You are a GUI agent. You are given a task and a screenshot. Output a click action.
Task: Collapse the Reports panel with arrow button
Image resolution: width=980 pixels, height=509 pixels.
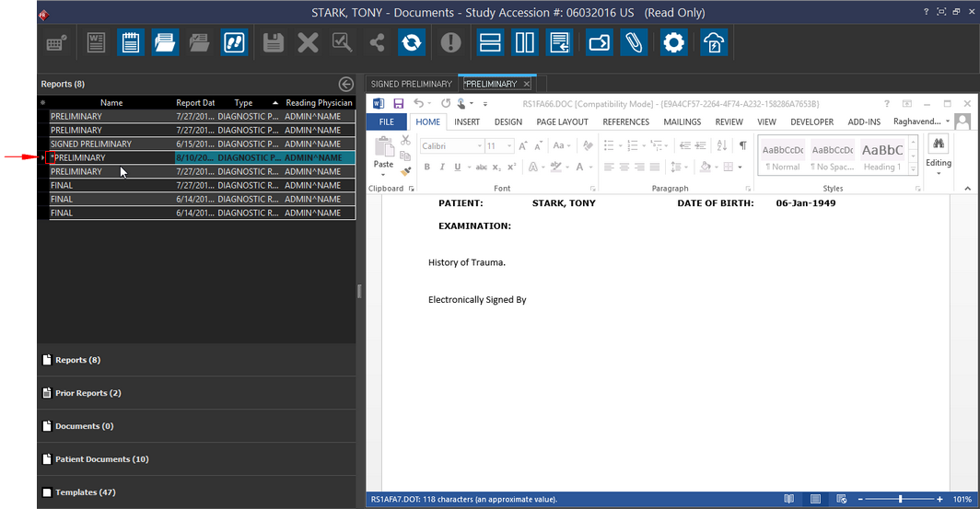point(346,84)
